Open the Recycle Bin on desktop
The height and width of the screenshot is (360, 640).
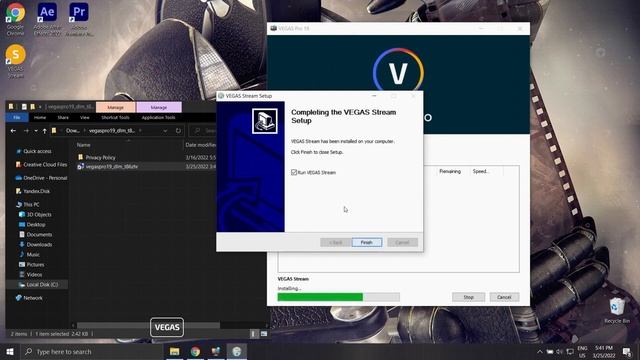pyautogui.click(x=617, y=311)
